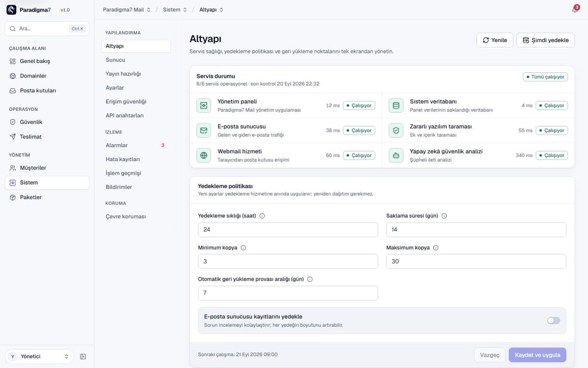
Task: Show info for Minimum kopya field
Action: point(244,248)
